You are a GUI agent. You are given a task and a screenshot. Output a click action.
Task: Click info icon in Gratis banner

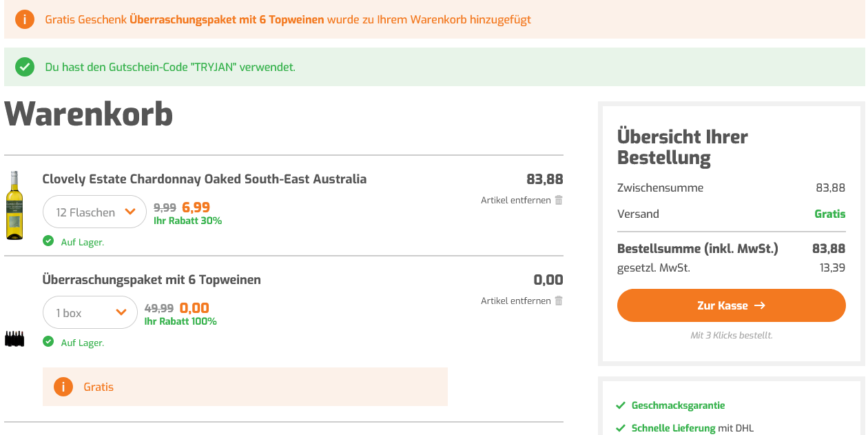point(63,387)
